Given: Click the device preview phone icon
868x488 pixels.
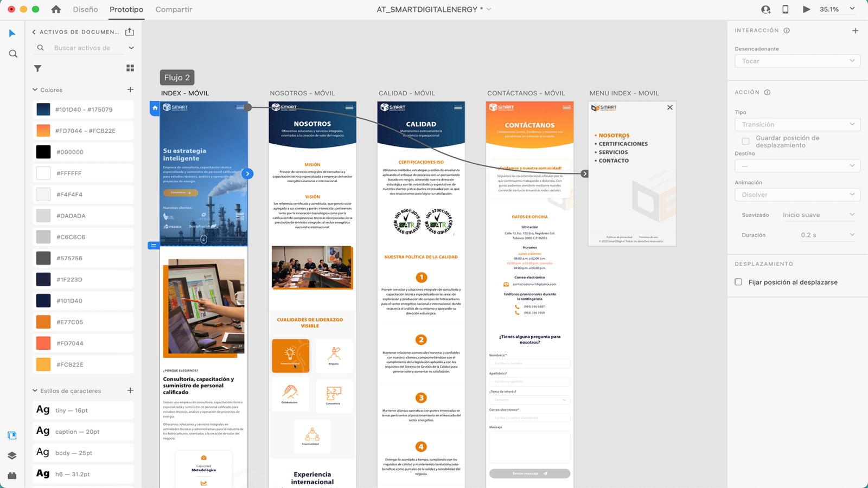Looking at the screenshot, I should point(785,9).
